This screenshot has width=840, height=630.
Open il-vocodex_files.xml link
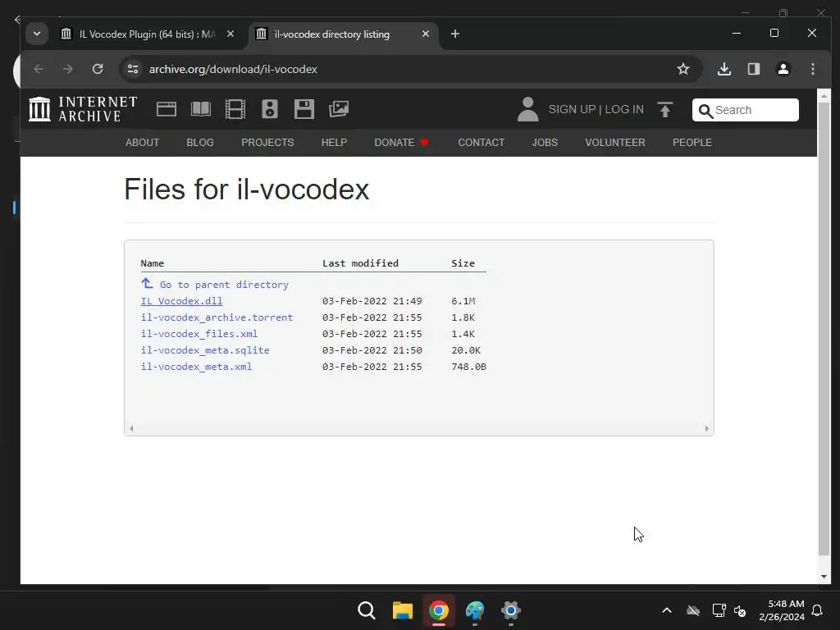tap(199, 334)
